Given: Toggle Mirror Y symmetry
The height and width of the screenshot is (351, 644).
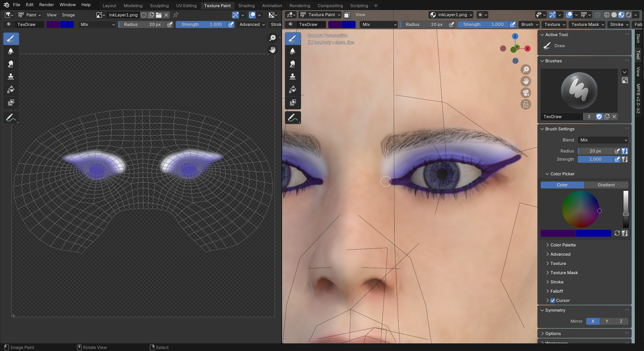Looking at the screenshot, I should [x=607, y=321].
